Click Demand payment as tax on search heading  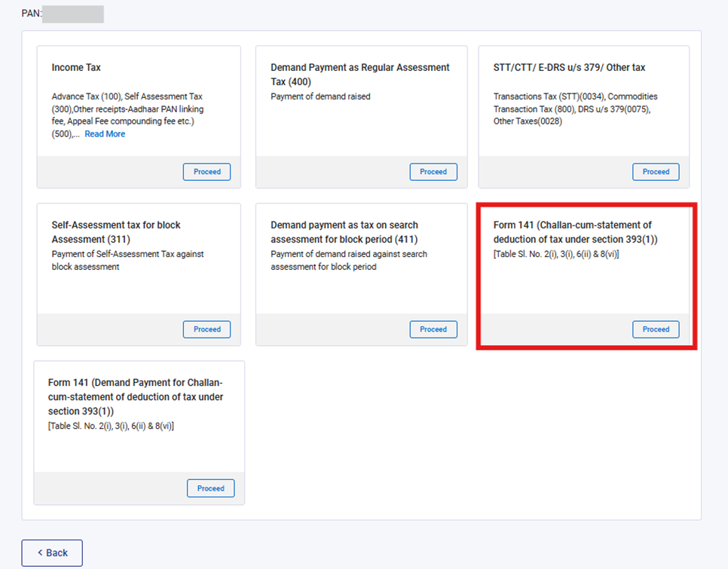coord(344,232)
